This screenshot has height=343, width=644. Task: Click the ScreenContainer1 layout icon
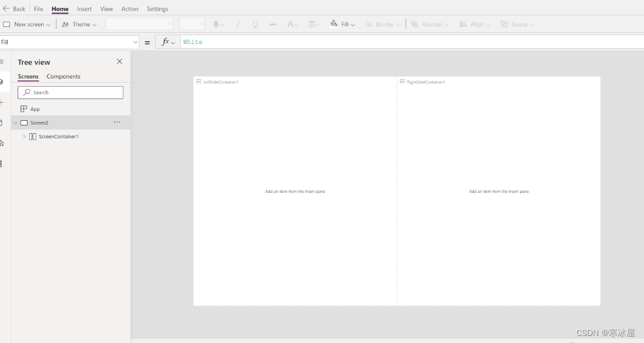(x=32, y=136)
